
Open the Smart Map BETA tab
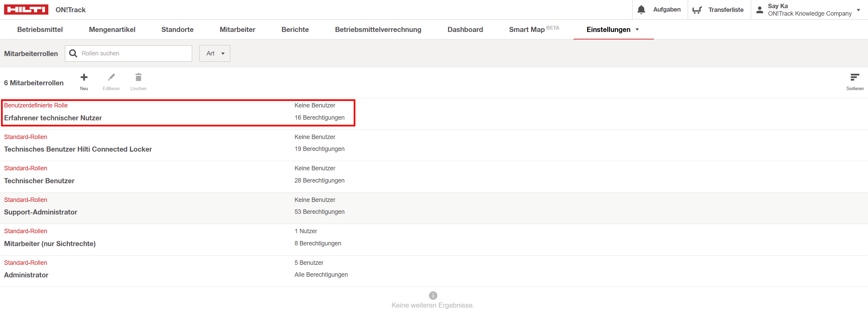point(534,30)
